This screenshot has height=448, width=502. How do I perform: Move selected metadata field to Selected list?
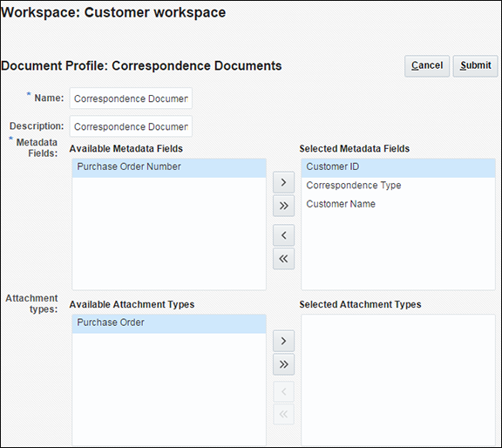[x=283, y=182]
